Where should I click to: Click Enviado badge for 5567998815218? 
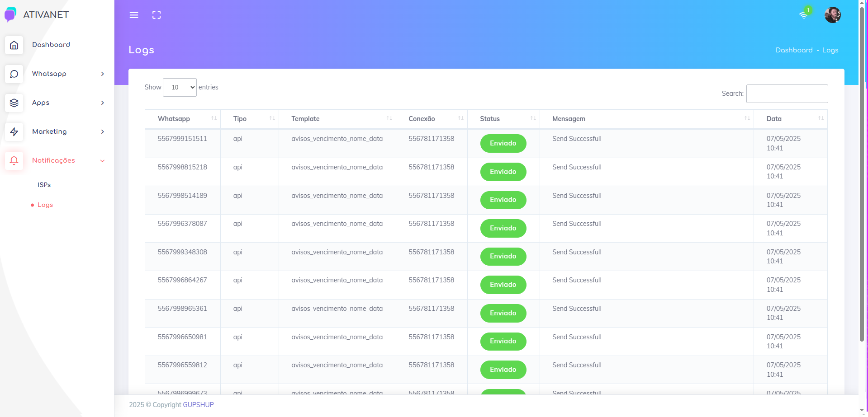coord(503,172)
